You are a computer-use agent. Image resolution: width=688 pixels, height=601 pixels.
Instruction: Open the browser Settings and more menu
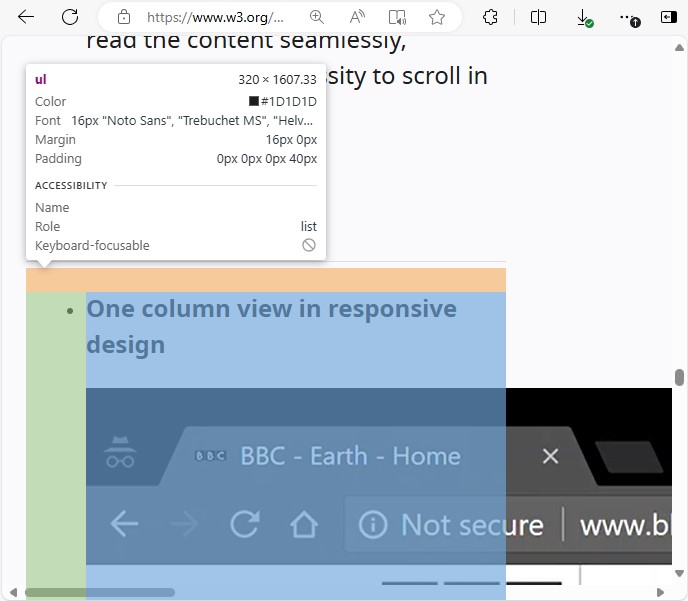[x=627, y=17]
